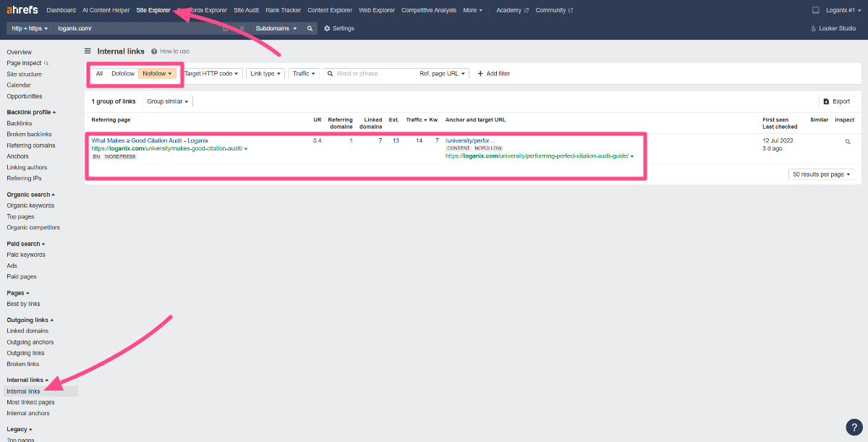868x442 pixels.
Task: Open Looker Studio connector
Action: [833, 28]
